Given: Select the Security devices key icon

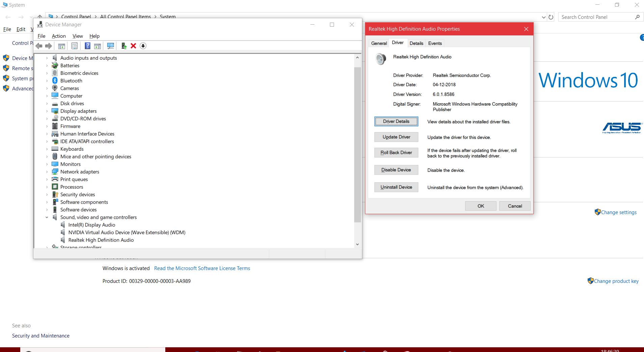Looking at the screenshot, I should click(55, 195).
